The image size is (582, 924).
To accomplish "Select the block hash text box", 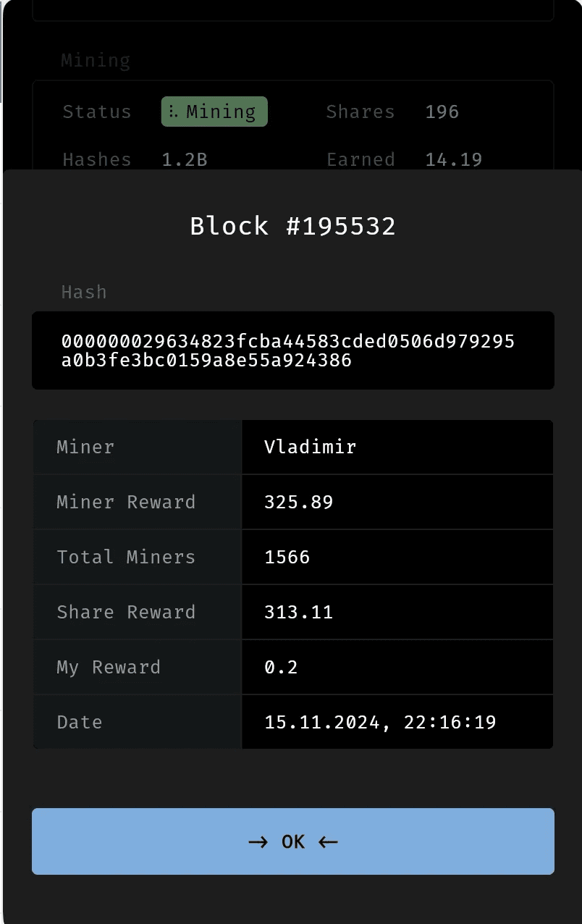I will point(292,350).
